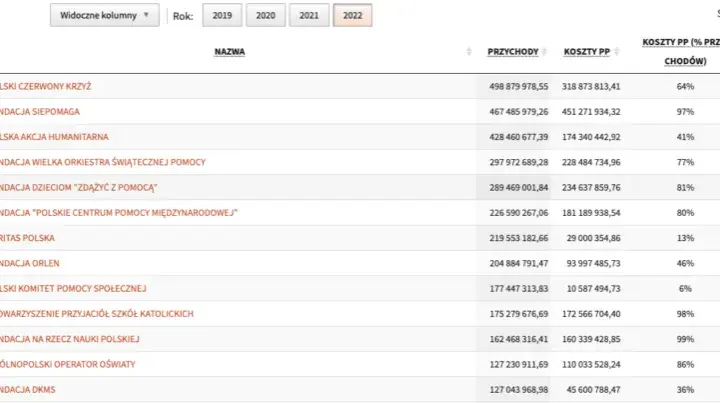Click revenue value 175 279 676,69

pyautogui.click(x=518, y=313)
